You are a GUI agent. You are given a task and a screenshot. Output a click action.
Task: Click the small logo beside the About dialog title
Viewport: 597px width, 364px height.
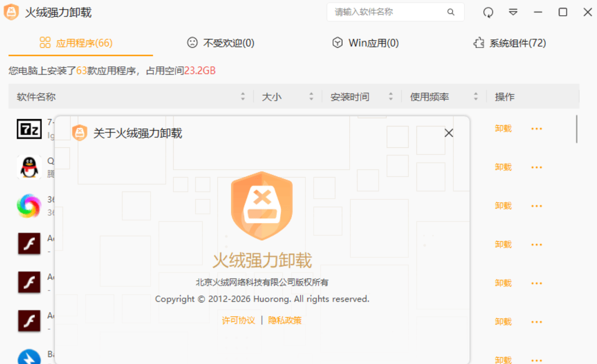80,133
